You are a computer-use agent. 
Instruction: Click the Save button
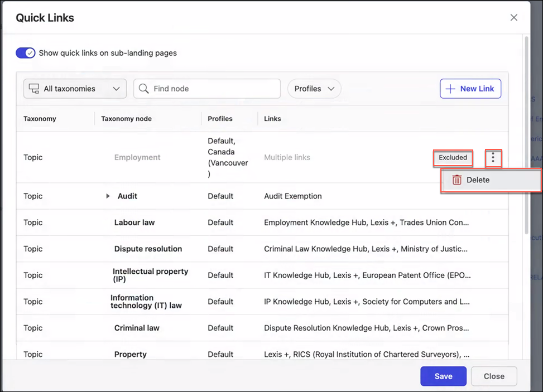click(x=443, y=376)
